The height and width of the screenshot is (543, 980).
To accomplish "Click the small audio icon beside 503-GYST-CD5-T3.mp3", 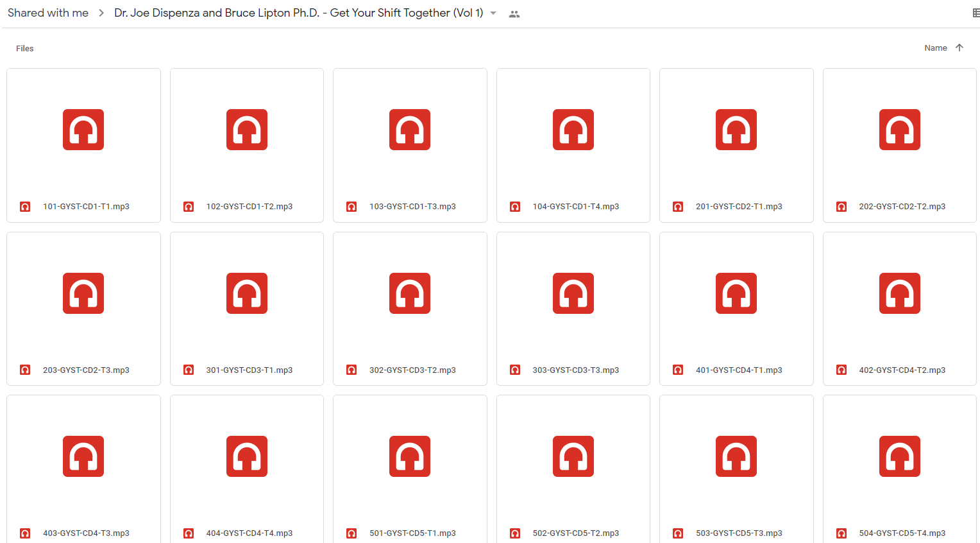I will (x=678, y=533).
